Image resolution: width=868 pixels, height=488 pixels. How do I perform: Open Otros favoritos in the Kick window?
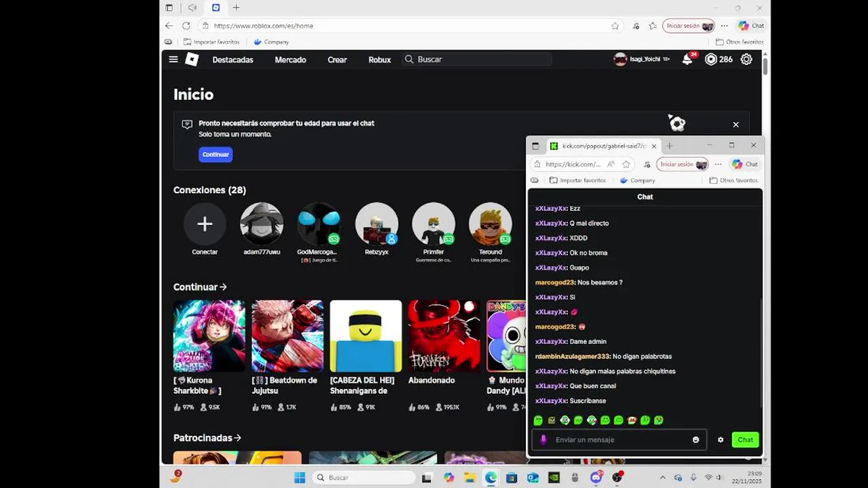coord(733,180)
